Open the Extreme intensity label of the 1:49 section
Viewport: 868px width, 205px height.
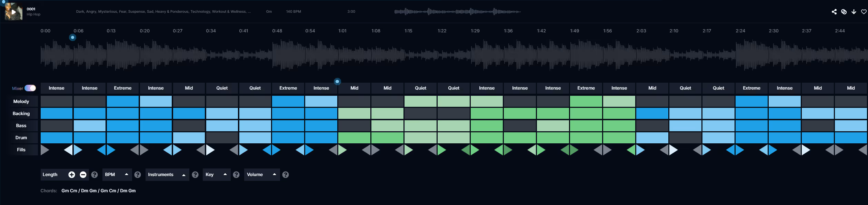pyautogui.click(x=586, y=88)
